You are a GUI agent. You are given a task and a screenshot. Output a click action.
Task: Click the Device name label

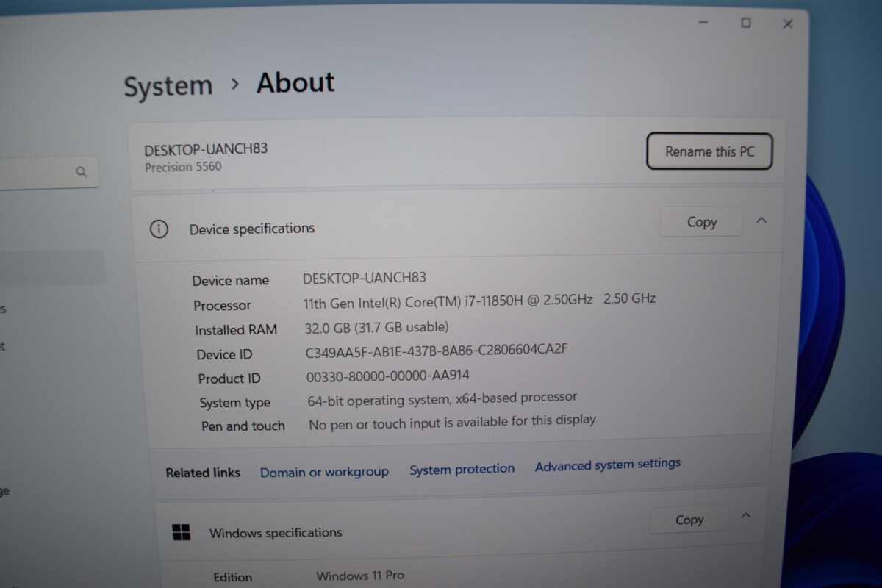tap(230, 280)
